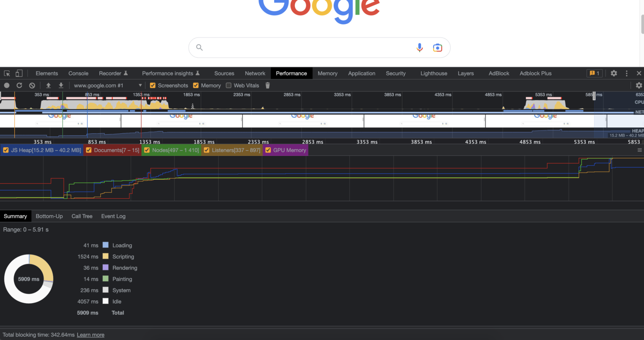Toggle the JS Heap counter checkbox
Image resolution: width=644 pixels, height=340 pixels.
pyautogui.click(x=6, y=150)
